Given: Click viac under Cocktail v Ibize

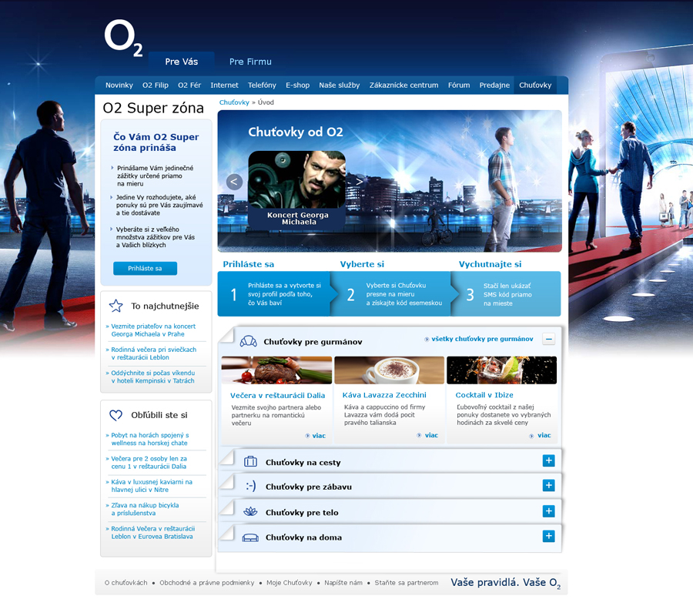Looking at the screenshot, I should click(540, 435).
